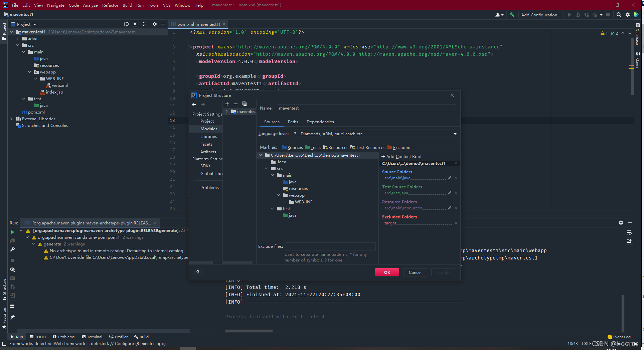
Task: Open help in Project Structure dialog
Action: point(198,272)
